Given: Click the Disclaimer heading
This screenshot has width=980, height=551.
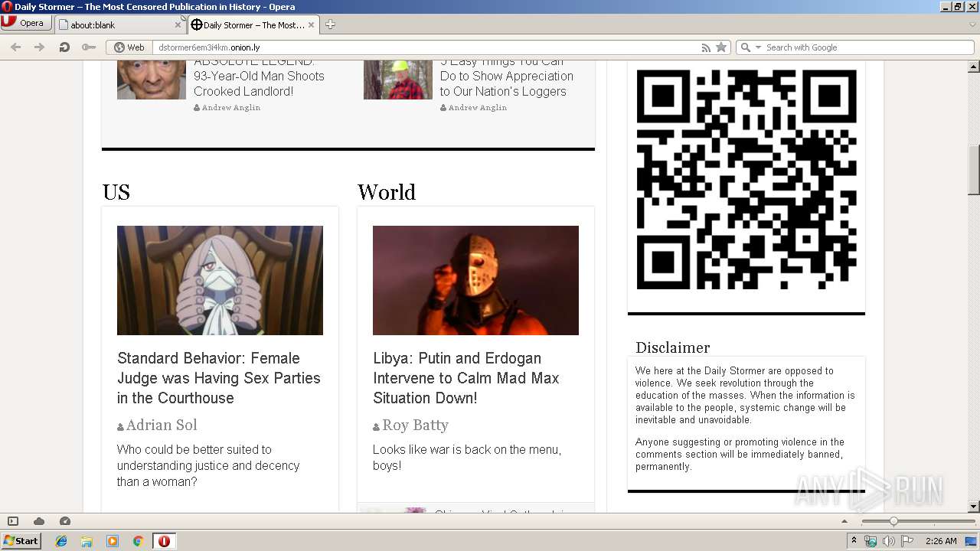Looking at the screenshot, I should coord(673,347).
